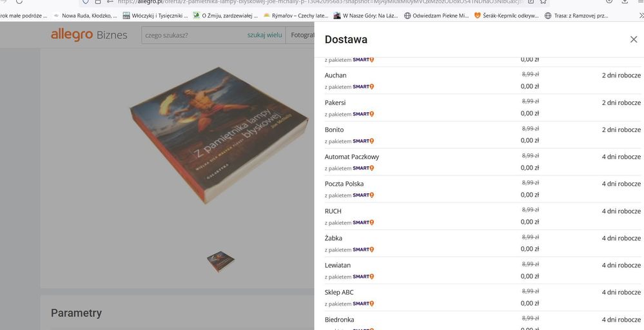Click the 'Dostawa' panel heading
This screenshot has width=644, height=330.
[x=346, y=39]
